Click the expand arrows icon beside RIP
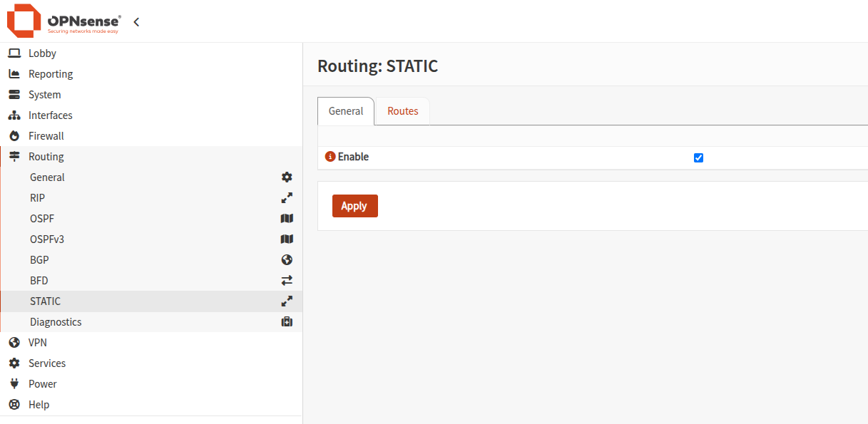The image size is (868, 424). [x=287, y=198]
